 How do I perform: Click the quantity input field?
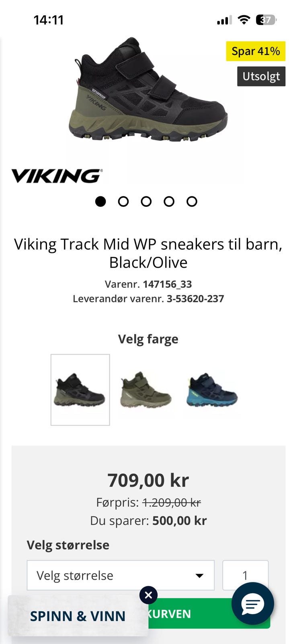point(246,575)
